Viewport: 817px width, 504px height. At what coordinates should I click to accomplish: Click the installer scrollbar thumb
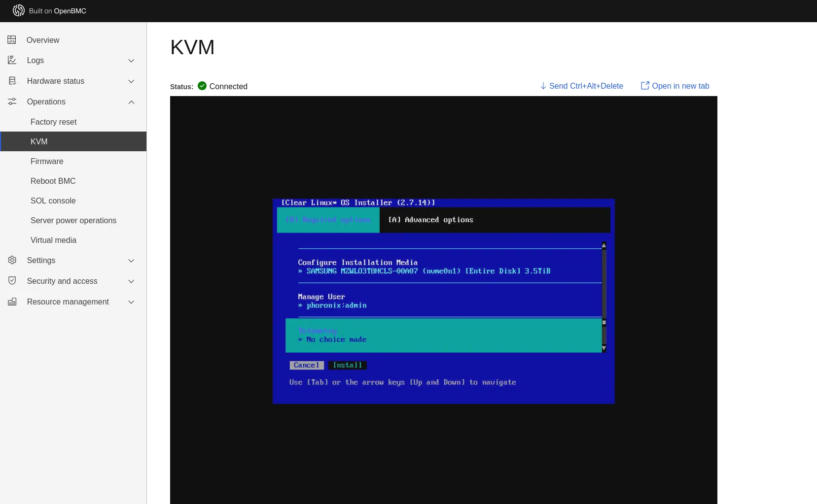[x=604, y=322]
